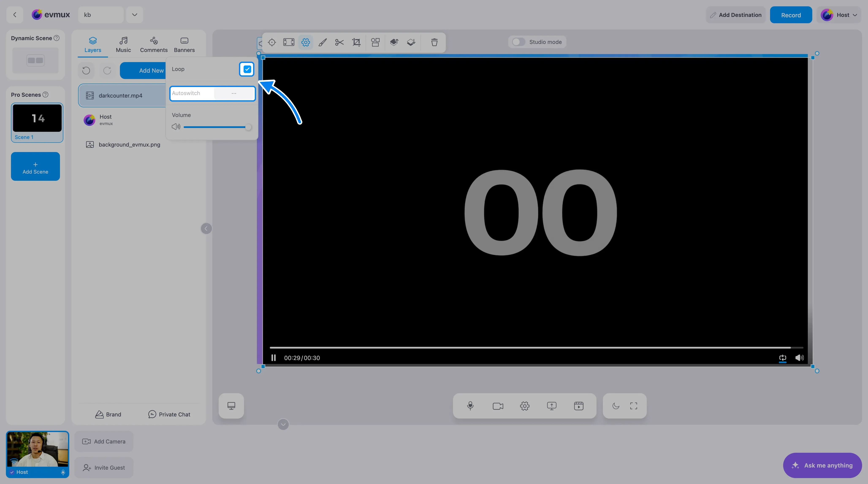Screen dimensions: 868x484
Task: Open Ask me anything assistant
Action: click(x=823, y=465)
